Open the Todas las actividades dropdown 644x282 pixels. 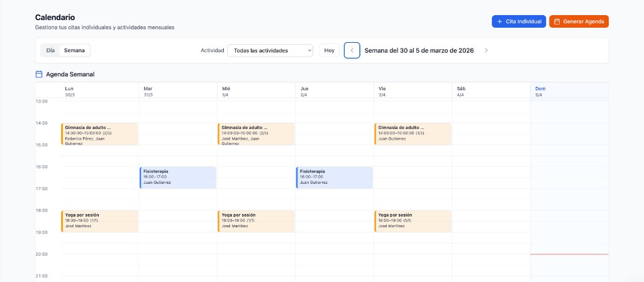tap(269, 50)
